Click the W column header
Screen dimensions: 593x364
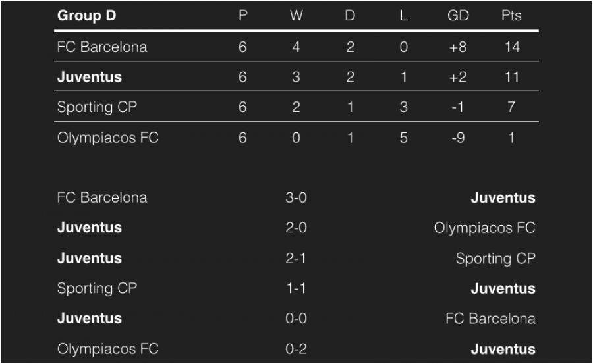coord(296,16)
